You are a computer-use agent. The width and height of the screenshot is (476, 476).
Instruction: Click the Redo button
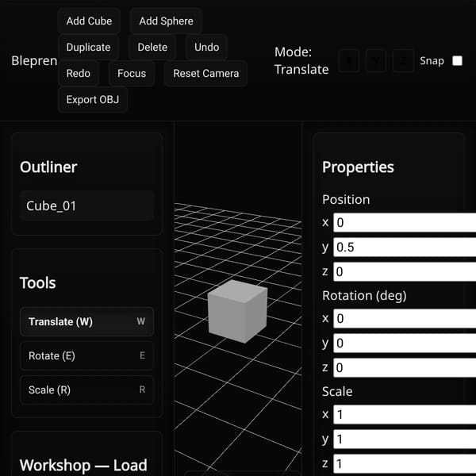[79, 73]
